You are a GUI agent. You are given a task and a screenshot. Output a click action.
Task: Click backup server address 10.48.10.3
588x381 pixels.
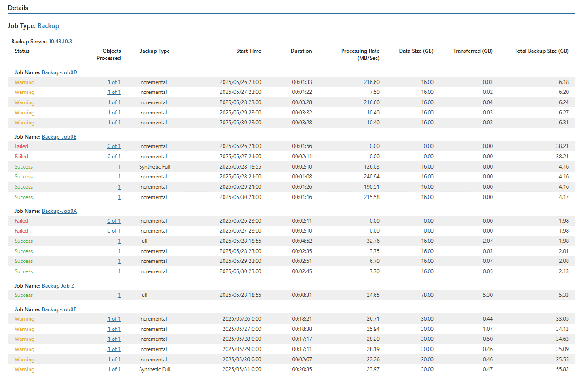tap(60, 42)
